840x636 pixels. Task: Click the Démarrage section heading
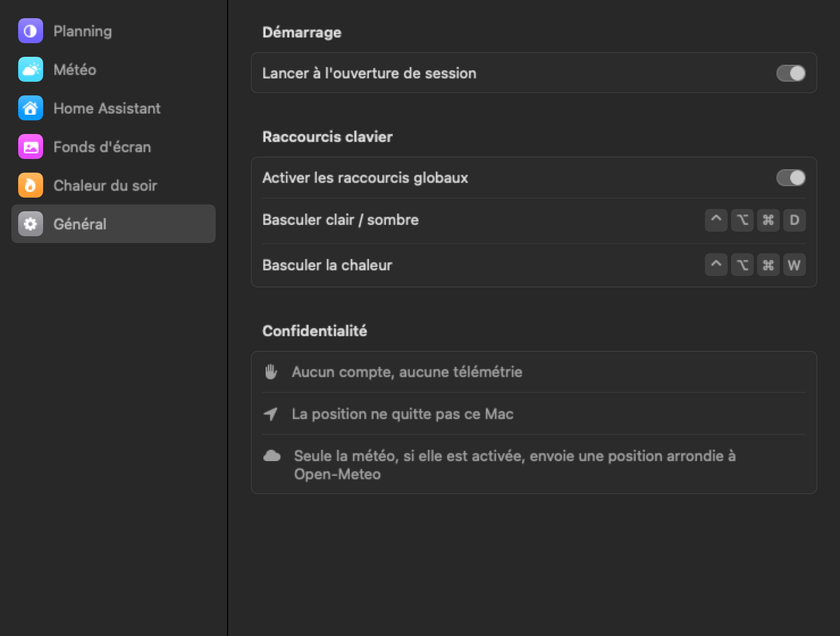[x=302, y=32]
